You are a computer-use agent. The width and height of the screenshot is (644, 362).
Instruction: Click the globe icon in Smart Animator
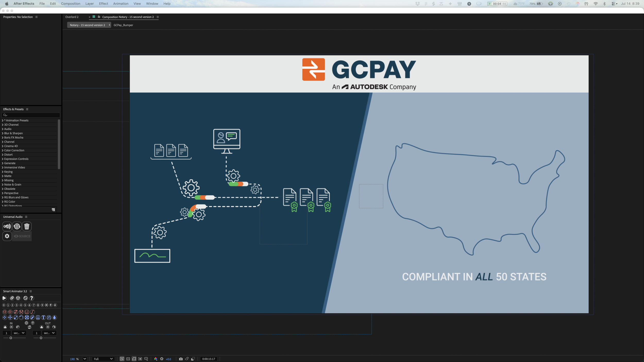pos(27,323)
